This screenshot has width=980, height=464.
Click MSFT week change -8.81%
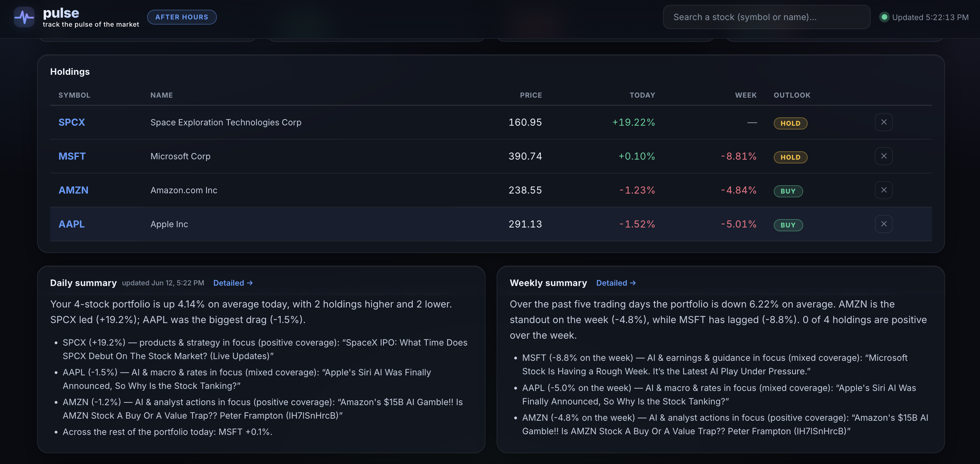738,156
